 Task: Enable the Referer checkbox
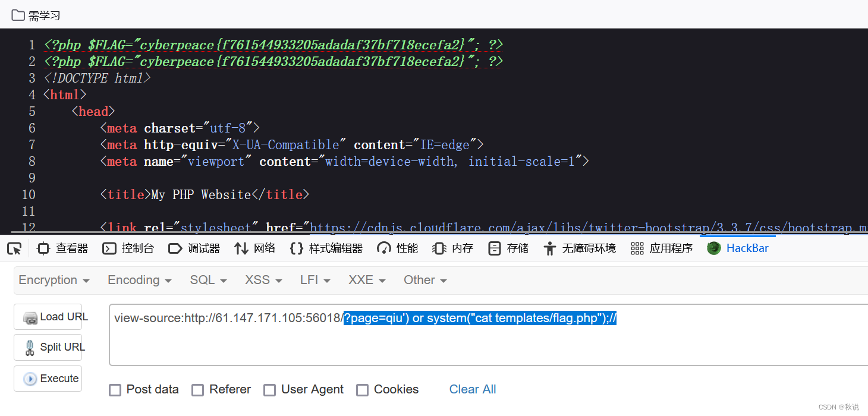pos(198,390)
